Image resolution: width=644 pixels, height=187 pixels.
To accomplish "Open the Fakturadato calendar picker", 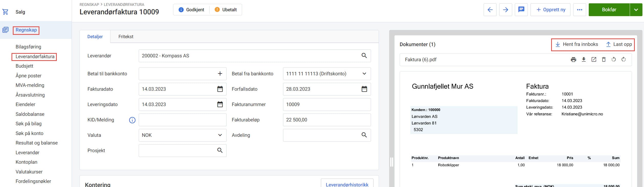I will (x=220, y=89).
